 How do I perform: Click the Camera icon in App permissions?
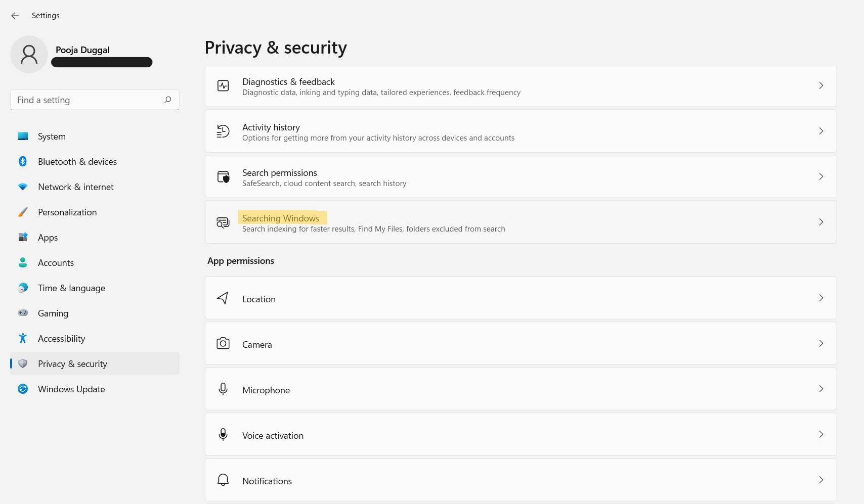click(223, 344)
